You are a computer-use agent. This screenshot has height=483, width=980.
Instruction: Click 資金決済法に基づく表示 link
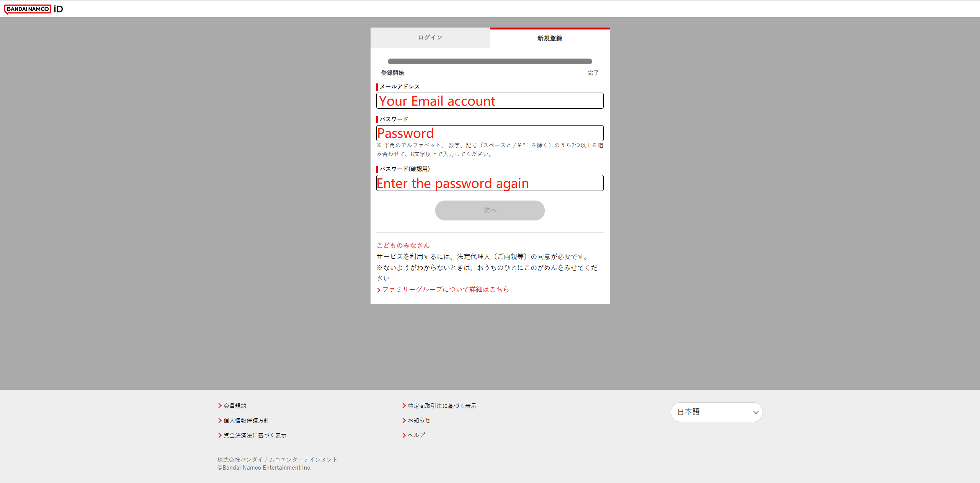click(x=255, y=435)
